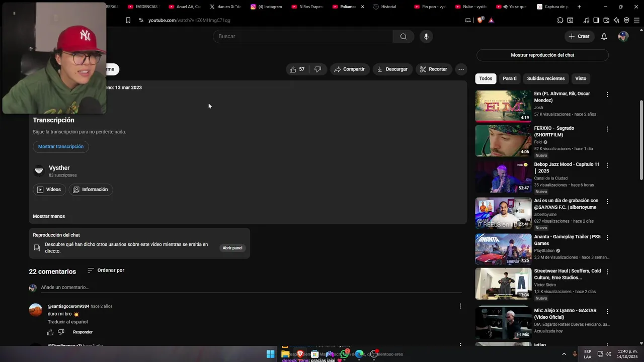This screenshot has width=644, height=362.
Task: Switch to Niños Trapen browser tab
Action: pyautogui.click(x=307, y=7)
